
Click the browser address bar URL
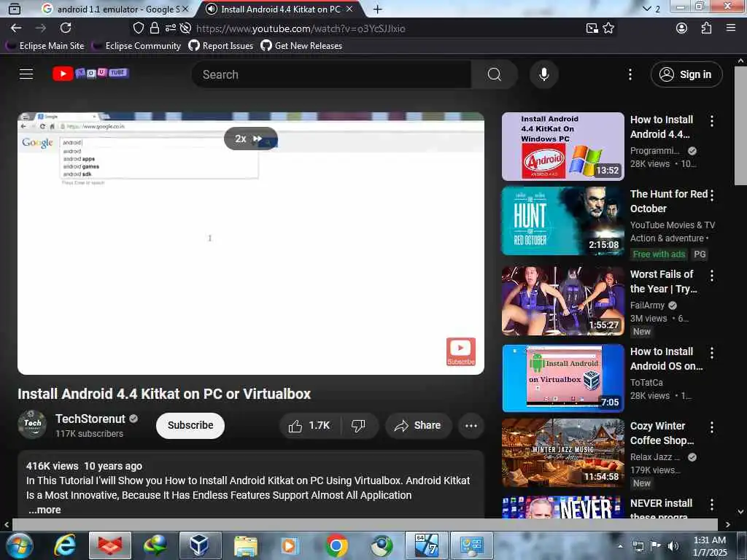pos(301,28)
